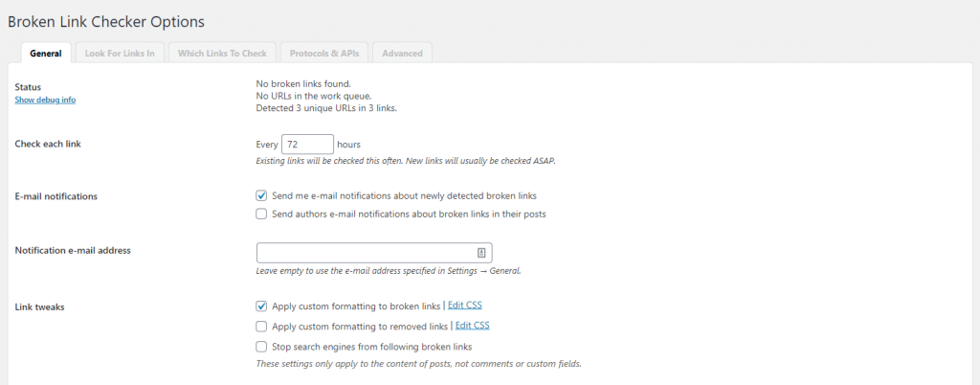Image resolution: width=980 pixels, height=385 pixels.
Task: Open the Protocols & APIs tab
Action: point(324,53)
